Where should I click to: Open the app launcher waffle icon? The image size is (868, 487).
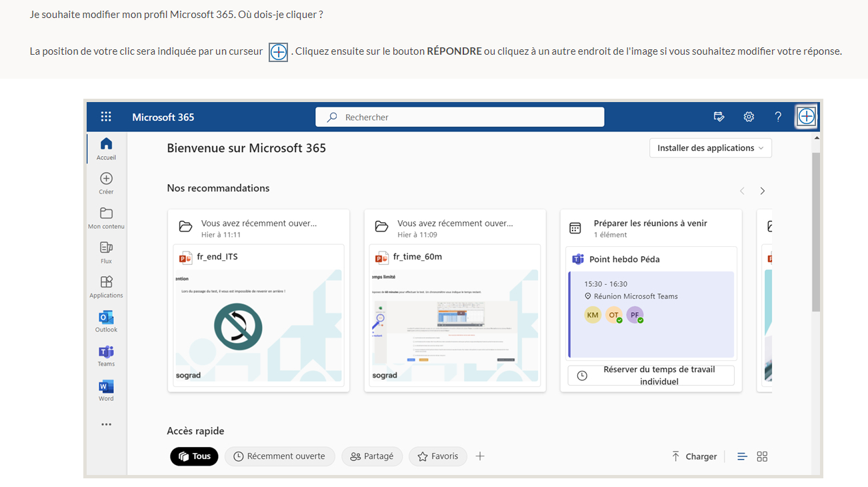coord(106,117)
